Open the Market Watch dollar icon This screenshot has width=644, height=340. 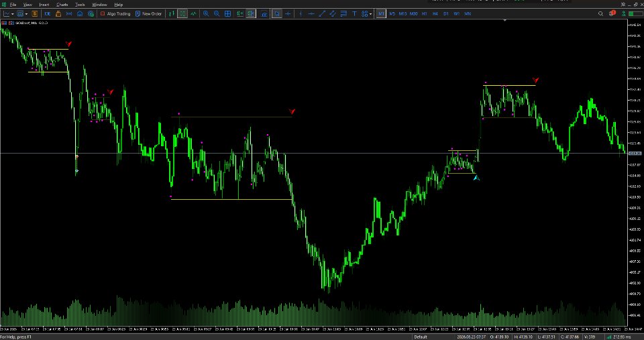[34, 13]
